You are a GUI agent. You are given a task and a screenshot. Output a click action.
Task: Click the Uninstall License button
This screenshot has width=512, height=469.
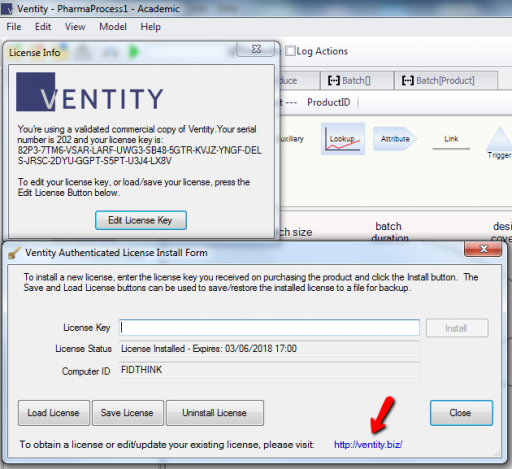click(x=215, y=413)
